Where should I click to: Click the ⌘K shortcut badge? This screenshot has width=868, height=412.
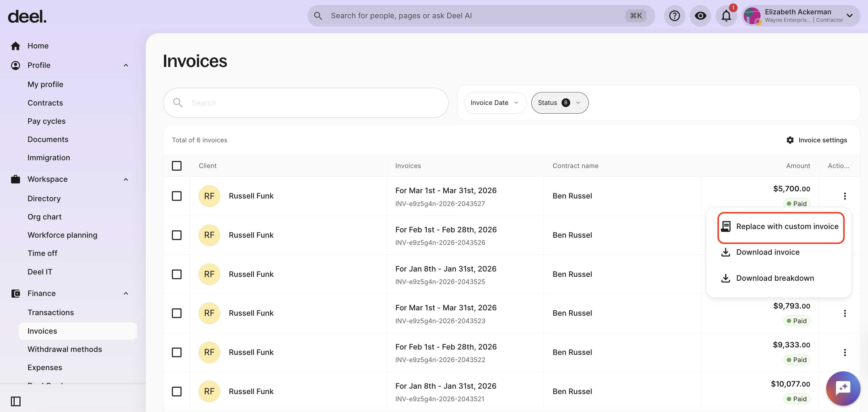636,16
